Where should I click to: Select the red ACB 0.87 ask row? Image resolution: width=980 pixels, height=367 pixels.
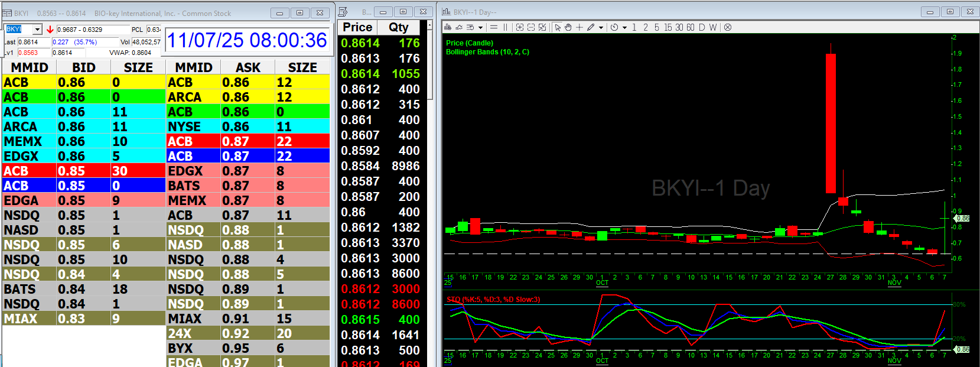pyautogui.click(x=248, y=141)
